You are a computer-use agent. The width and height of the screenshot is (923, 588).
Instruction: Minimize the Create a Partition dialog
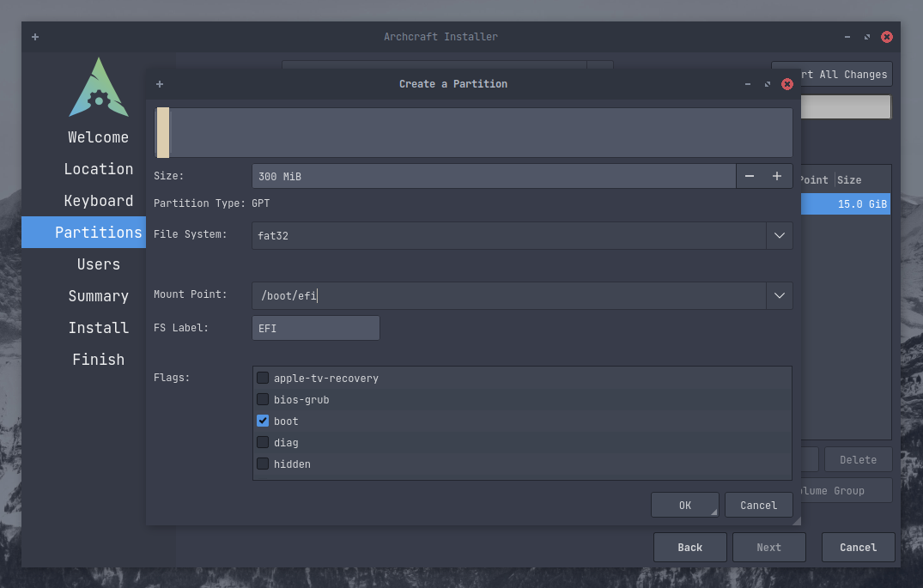[748, 84]
